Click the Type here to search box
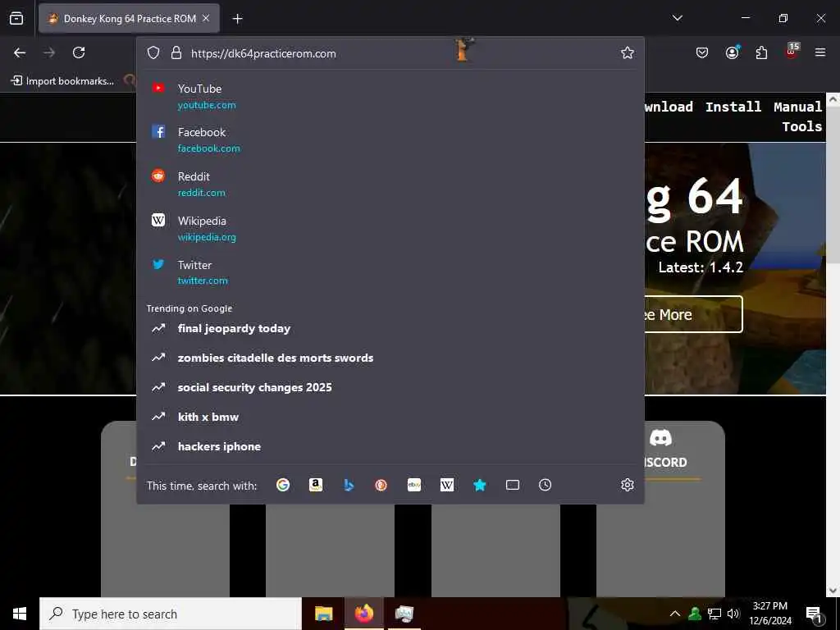The image size is (840, 630). point(171,614)
